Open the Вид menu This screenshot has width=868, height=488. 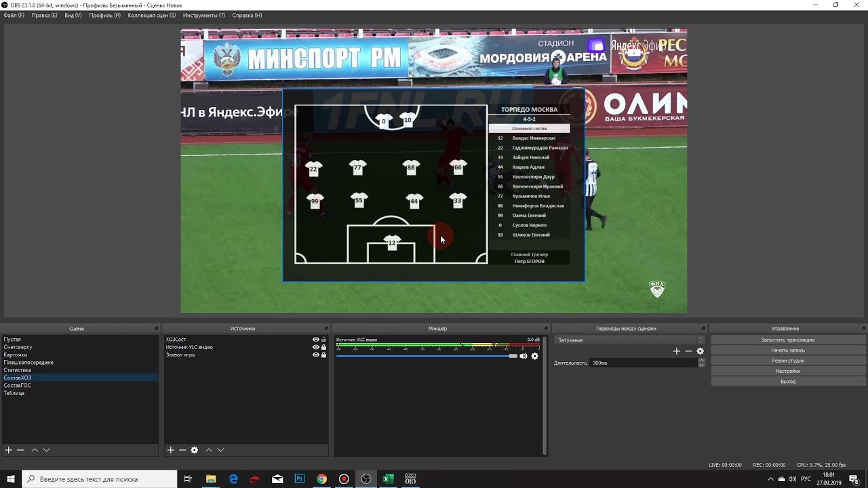point(73,15)
